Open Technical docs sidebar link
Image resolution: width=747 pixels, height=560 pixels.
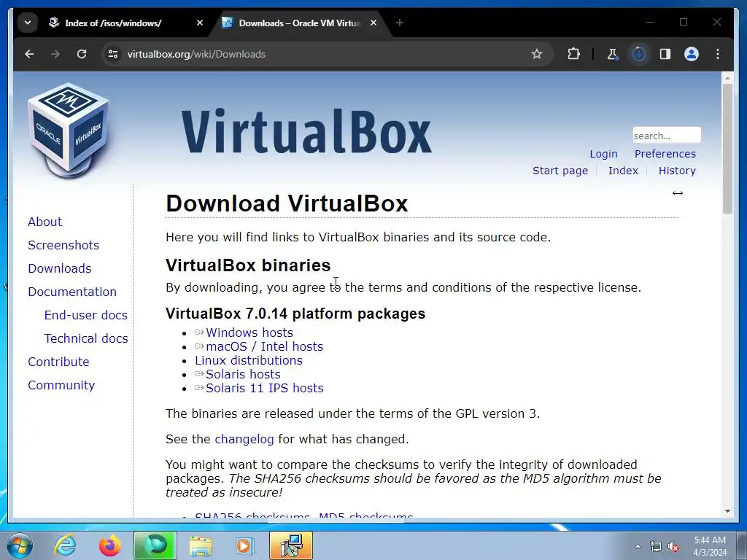86,338
